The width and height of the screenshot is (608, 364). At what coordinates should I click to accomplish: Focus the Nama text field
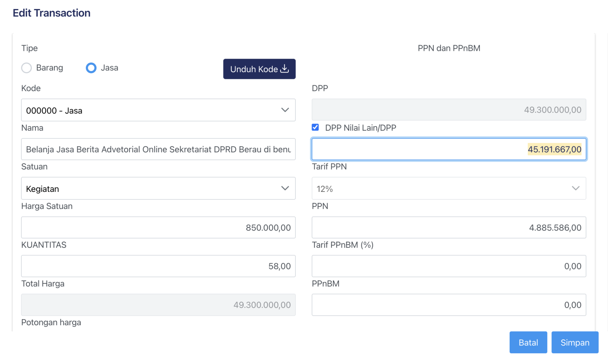point(158,149)
